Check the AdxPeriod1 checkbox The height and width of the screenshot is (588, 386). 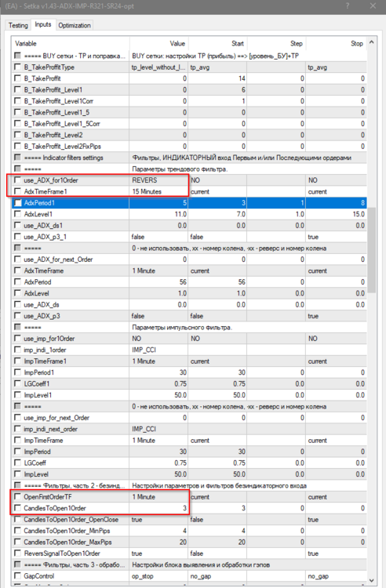tap(17, 202)
